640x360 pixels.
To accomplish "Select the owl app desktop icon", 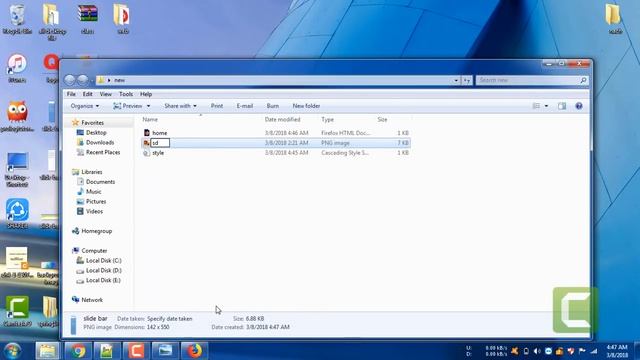I will (x=17, y=116).
